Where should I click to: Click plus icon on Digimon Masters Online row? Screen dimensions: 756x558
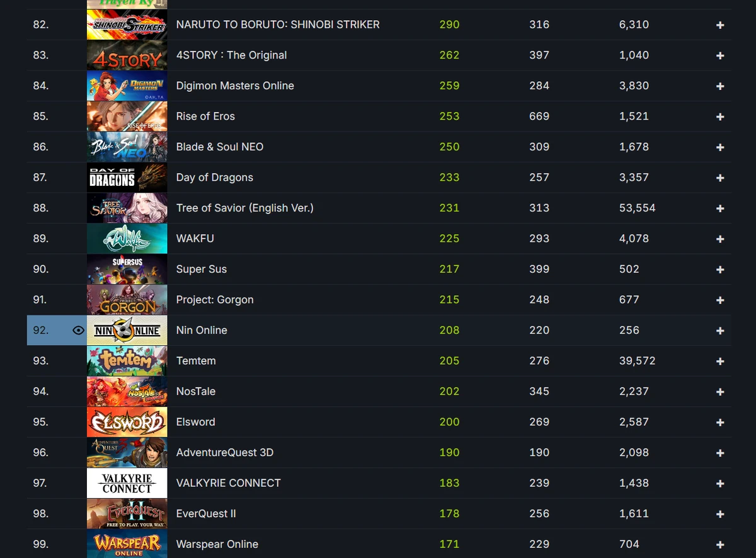pyautogui.click(x=720, y=86)
